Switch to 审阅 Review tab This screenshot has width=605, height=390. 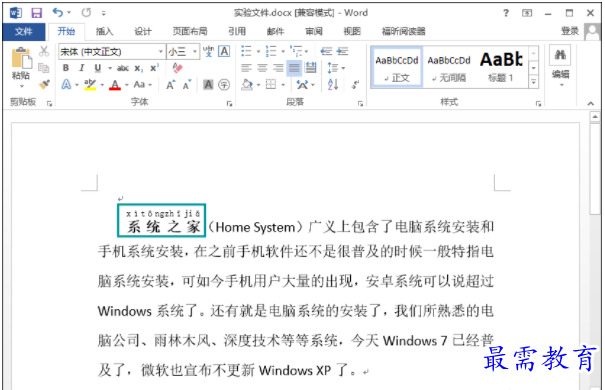click(314, 31)
